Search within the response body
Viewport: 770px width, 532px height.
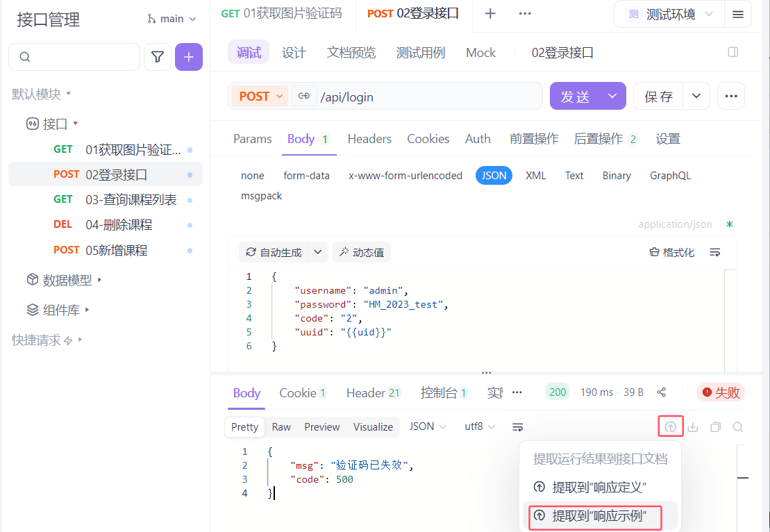[x=737, y=427]
